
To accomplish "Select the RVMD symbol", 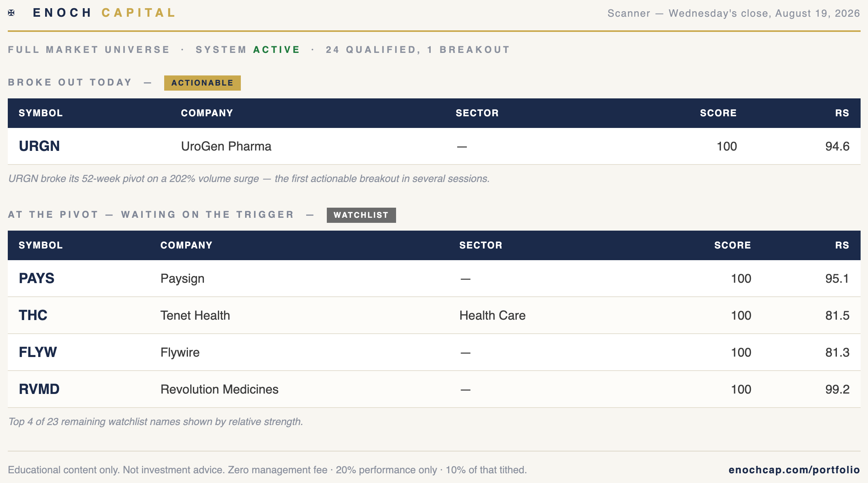I will point(39,389).
